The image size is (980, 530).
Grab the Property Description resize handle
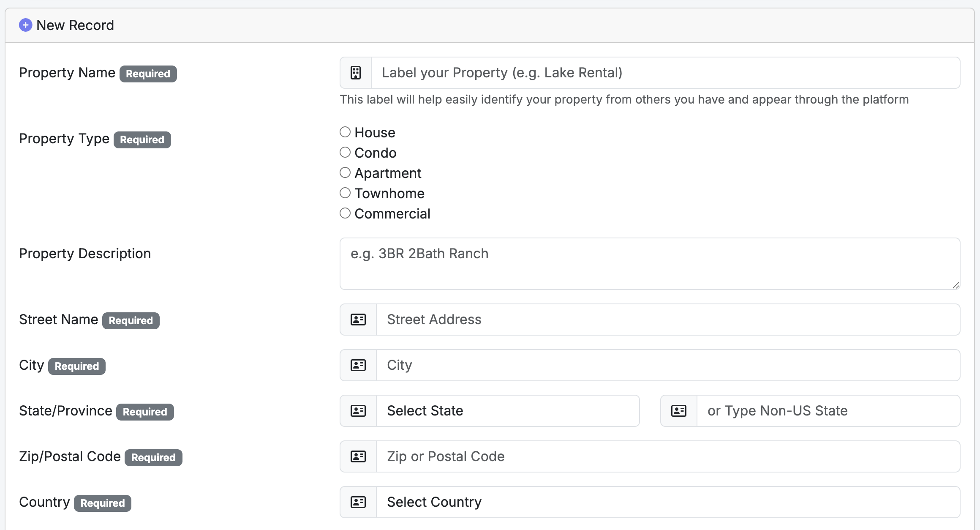point(956,286)
